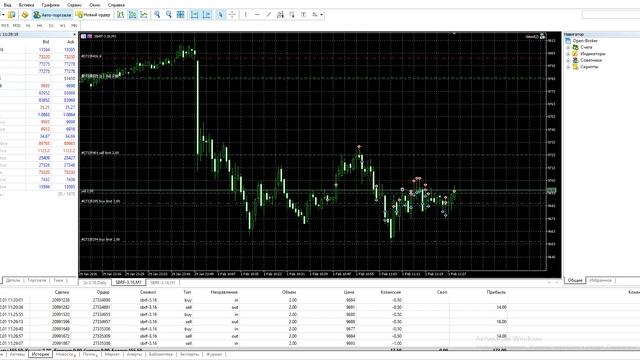Switch chart to bar chart view

tap(121, 15)
